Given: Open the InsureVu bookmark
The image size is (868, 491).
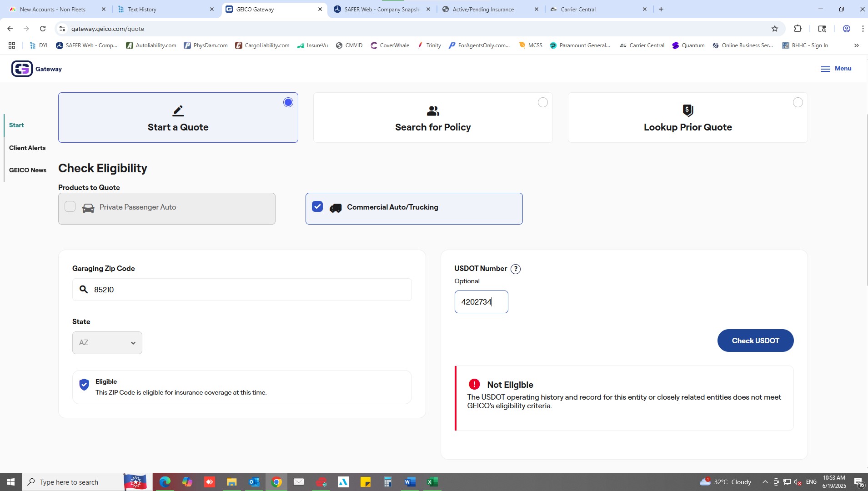Looking at the screenshot, I should coord(312,45).
